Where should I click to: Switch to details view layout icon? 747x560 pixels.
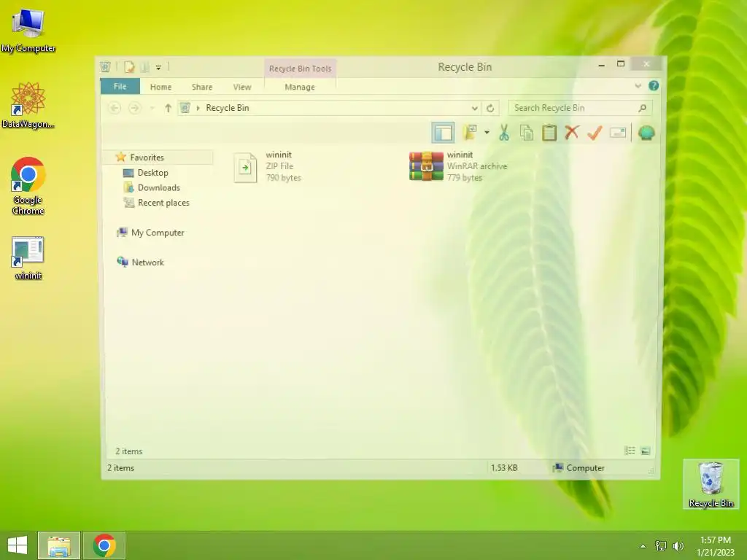(x=630, y=451)
